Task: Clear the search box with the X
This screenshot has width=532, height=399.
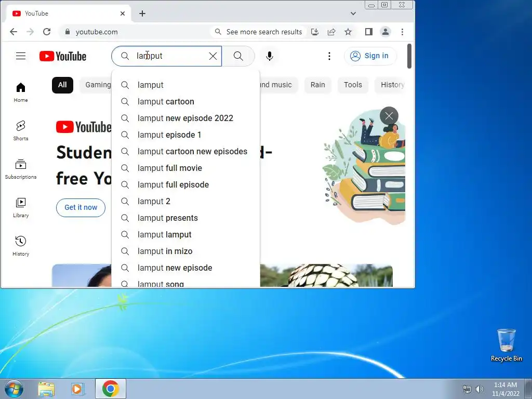Action: click(x=212, y=56)
